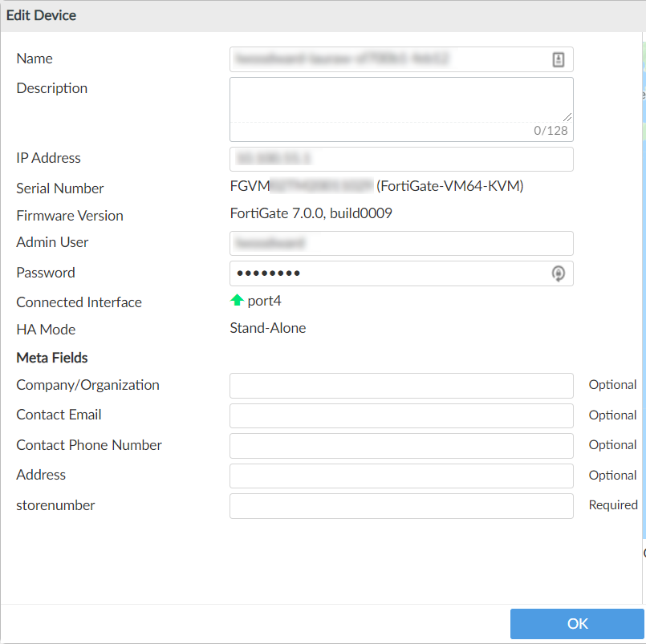Click the Company/Organization meta field
Viewport: 646px width, 644px height.
[401, 386]
